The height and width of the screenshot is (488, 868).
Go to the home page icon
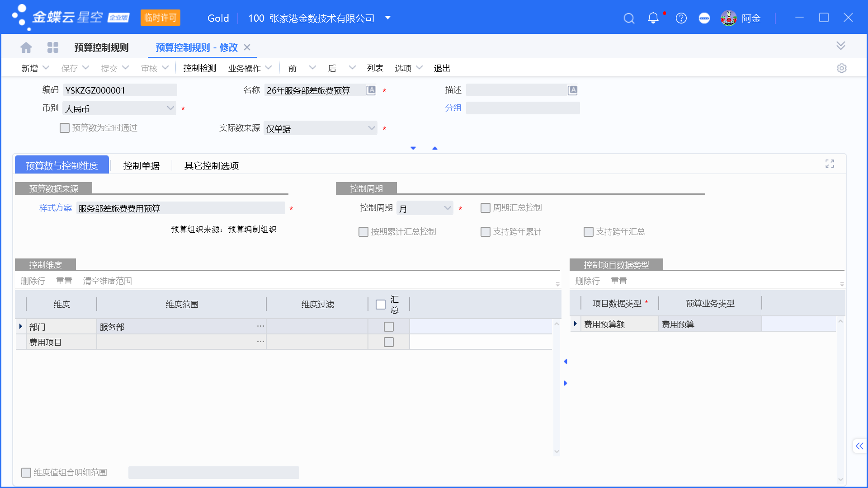pos(26,47)
